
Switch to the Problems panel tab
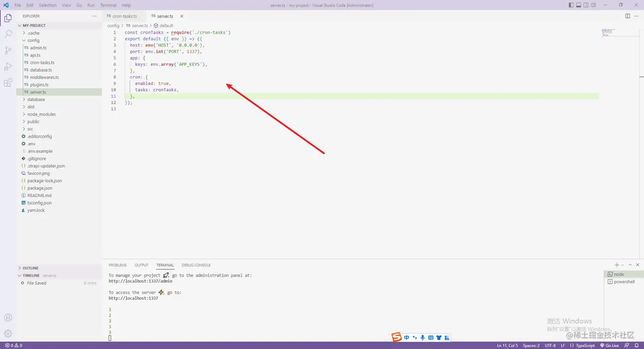pyautogui.click(x=118, y=265)
